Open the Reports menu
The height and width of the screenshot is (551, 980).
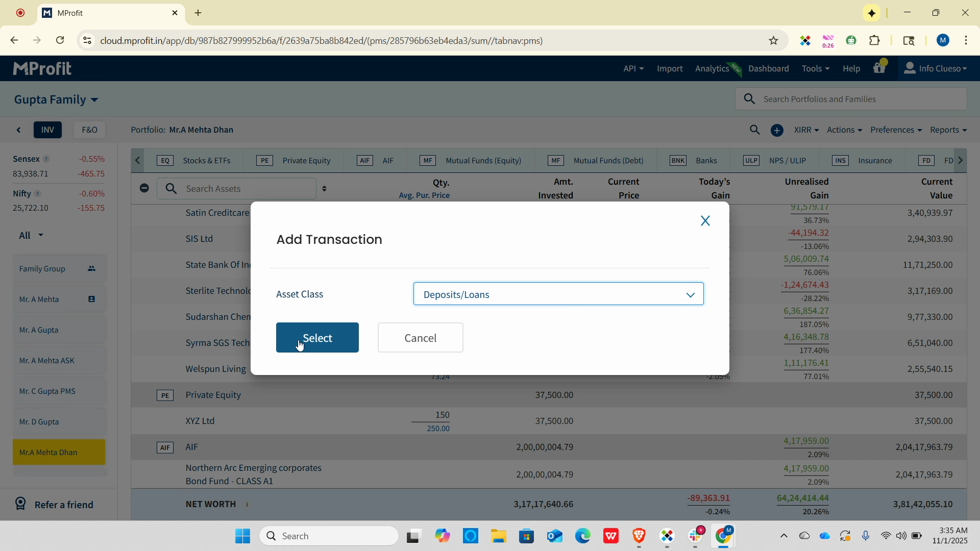coord(948,130)
